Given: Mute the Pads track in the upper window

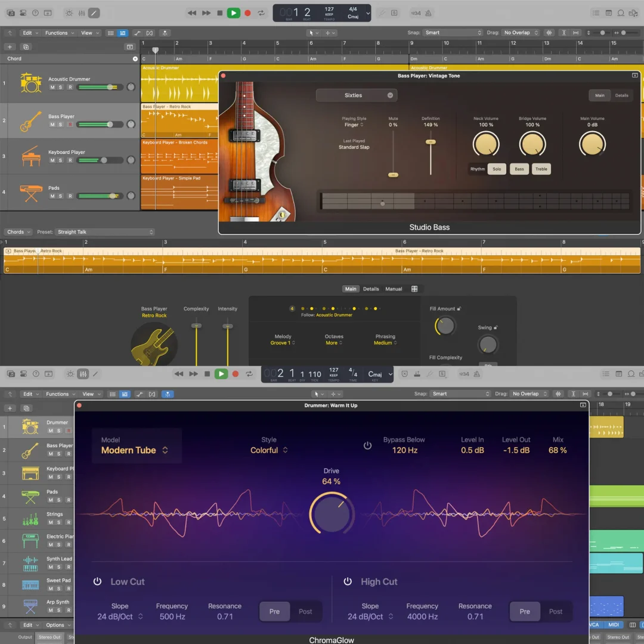Looking at the screenshot, I should coord(52,196).
